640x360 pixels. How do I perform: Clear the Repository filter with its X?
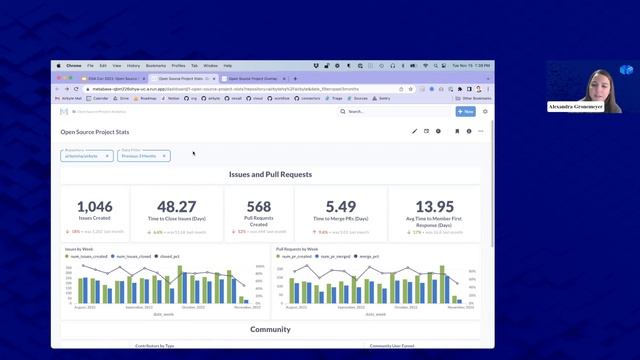[x=107, y=156]
